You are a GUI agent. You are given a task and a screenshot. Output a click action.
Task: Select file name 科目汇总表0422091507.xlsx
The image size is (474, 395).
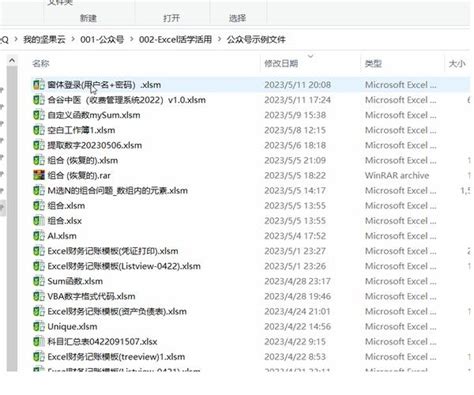[102, 342]
